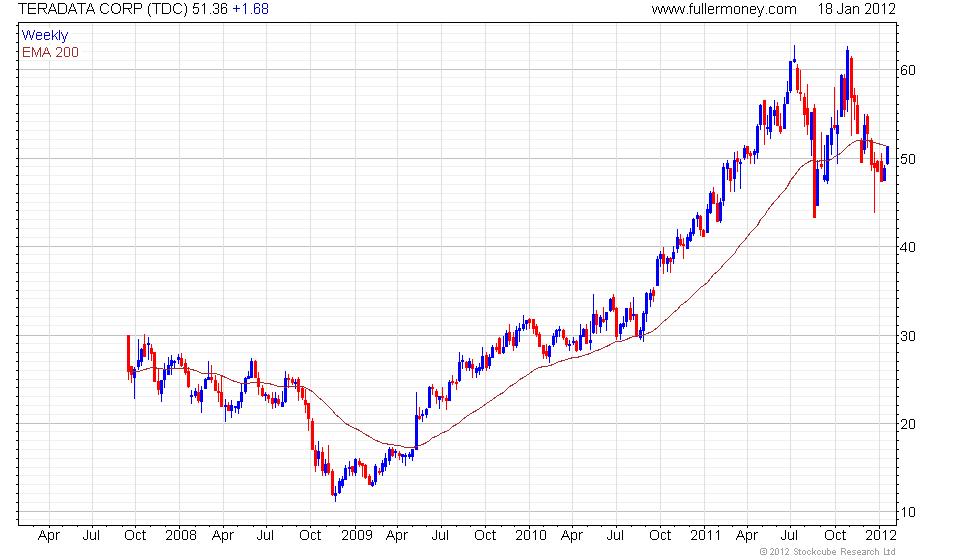Click the first Apr label on time axis
Viewport: 980px width, 560px height.
point(49,535)
